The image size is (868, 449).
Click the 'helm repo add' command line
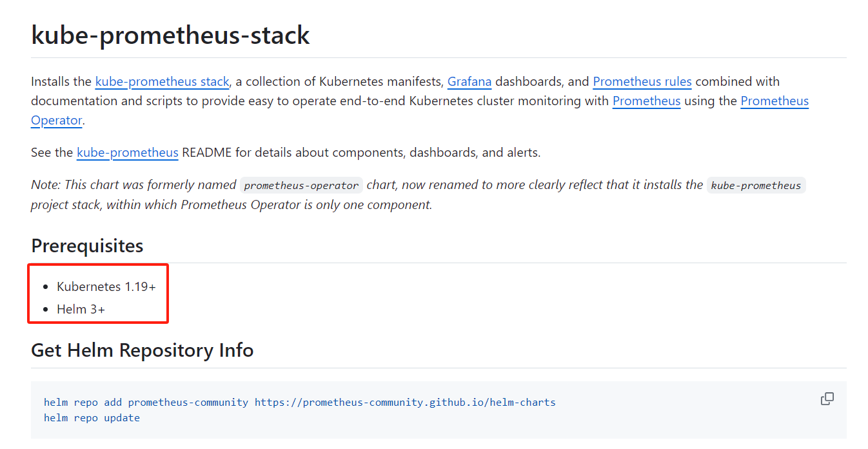(83, 403)
